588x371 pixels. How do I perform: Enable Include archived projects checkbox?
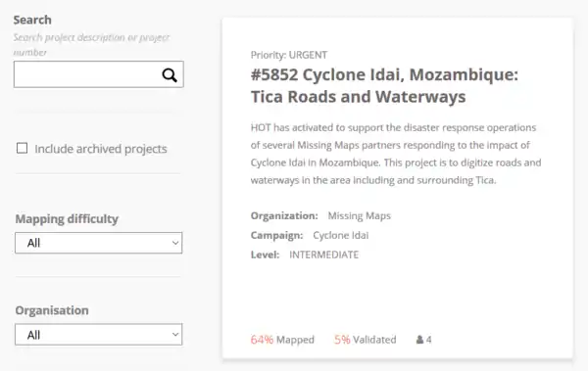point(23,148)
